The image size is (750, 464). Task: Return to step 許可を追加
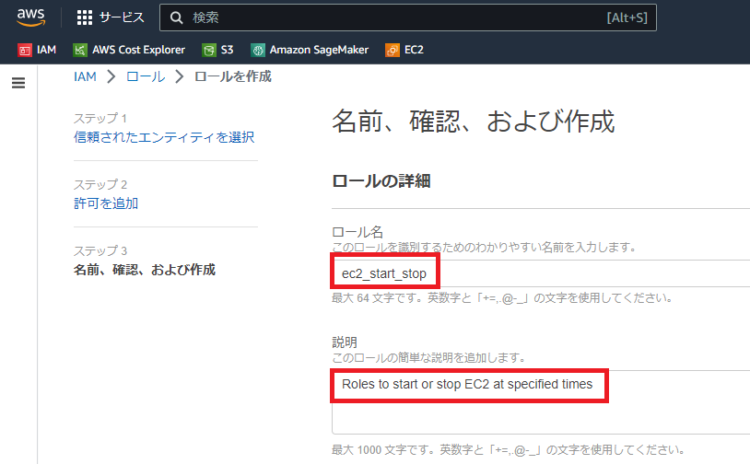coord(106,203)
